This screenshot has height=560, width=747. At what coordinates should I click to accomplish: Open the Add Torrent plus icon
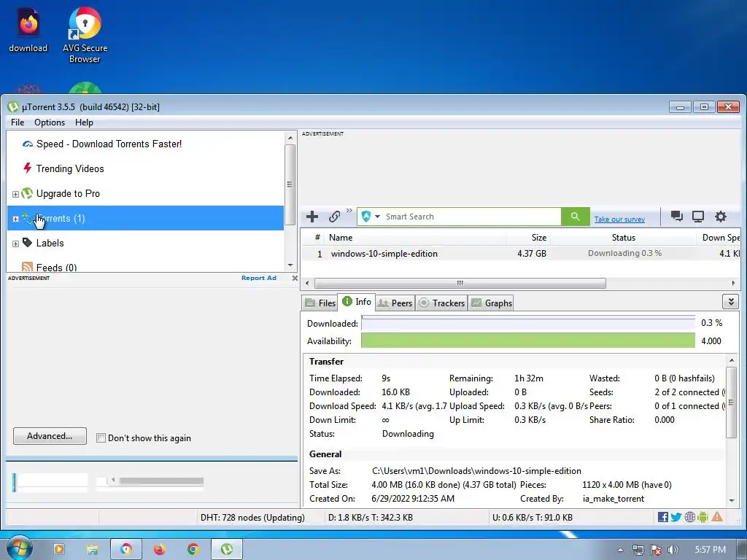(312, 217)
